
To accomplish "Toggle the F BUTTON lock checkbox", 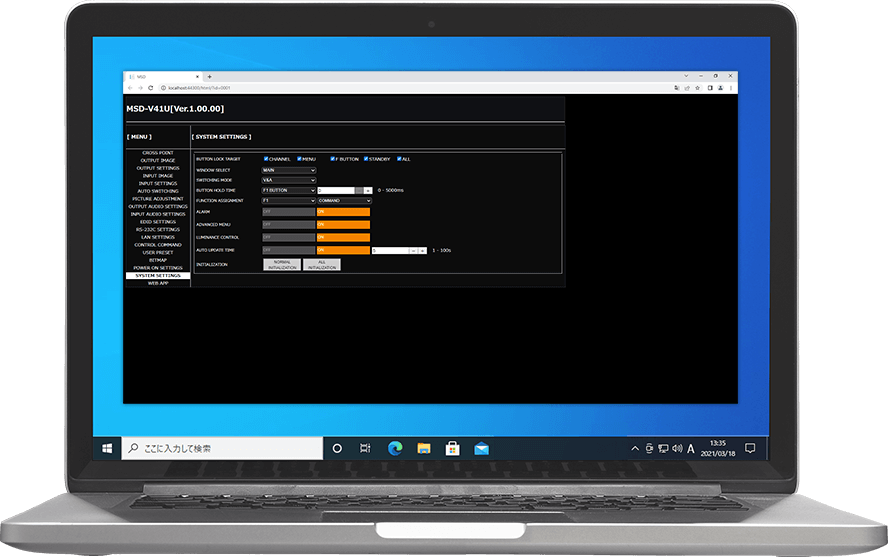I will (x=333, y=159).
